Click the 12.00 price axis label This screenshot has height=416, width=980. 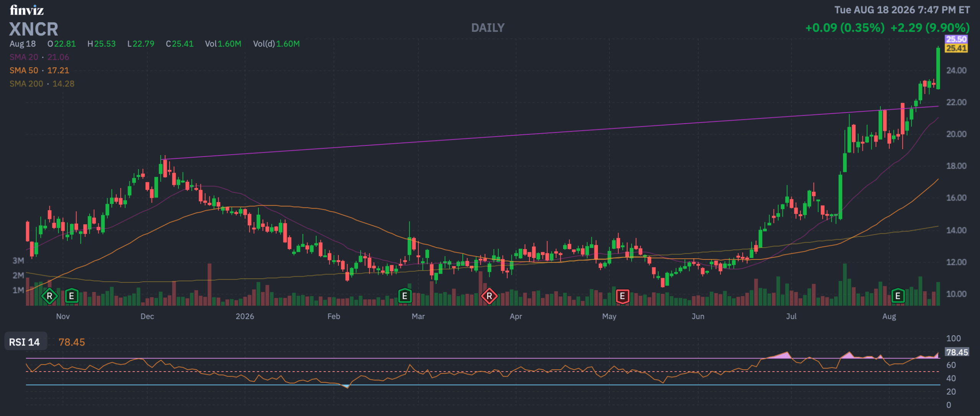click(956, 262)
